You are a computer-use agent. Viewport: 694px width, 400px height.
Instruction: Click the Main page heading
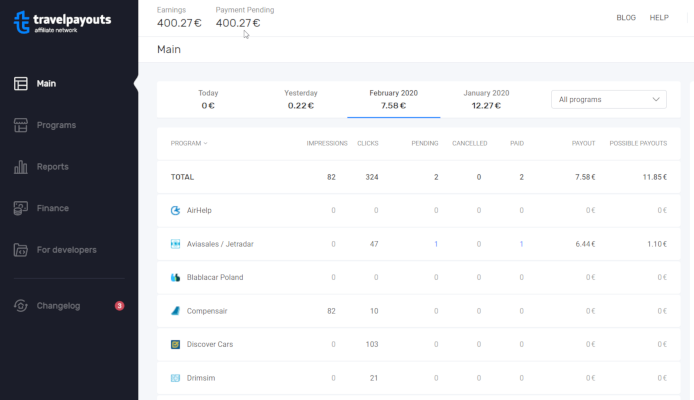tap(169, 49)
